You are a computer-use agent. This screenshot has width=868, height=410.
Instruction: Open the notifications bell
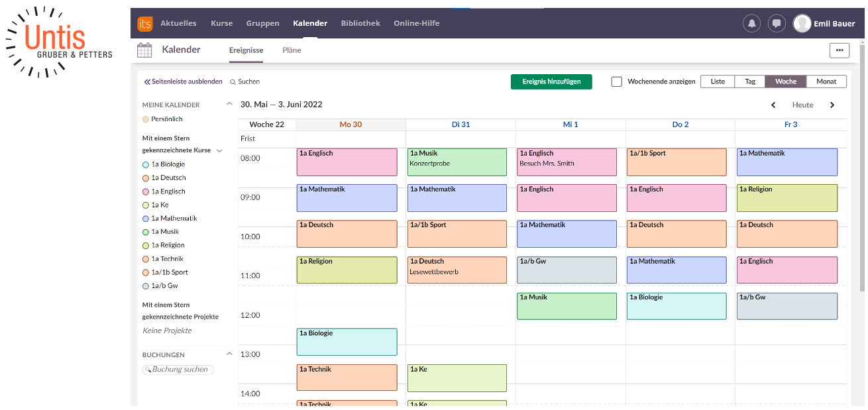point(751,24)
